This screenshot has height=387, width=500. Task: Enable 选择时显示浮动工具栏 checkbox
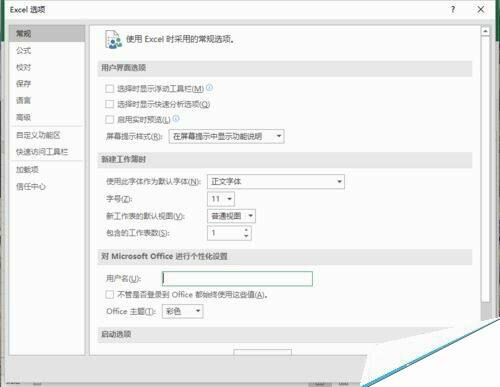coord(109,89)
